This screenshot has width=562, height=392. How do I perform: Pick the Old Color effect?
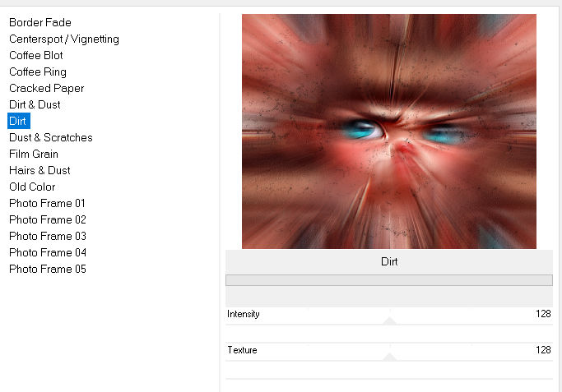pyautogui.click(x=32, y=187)
